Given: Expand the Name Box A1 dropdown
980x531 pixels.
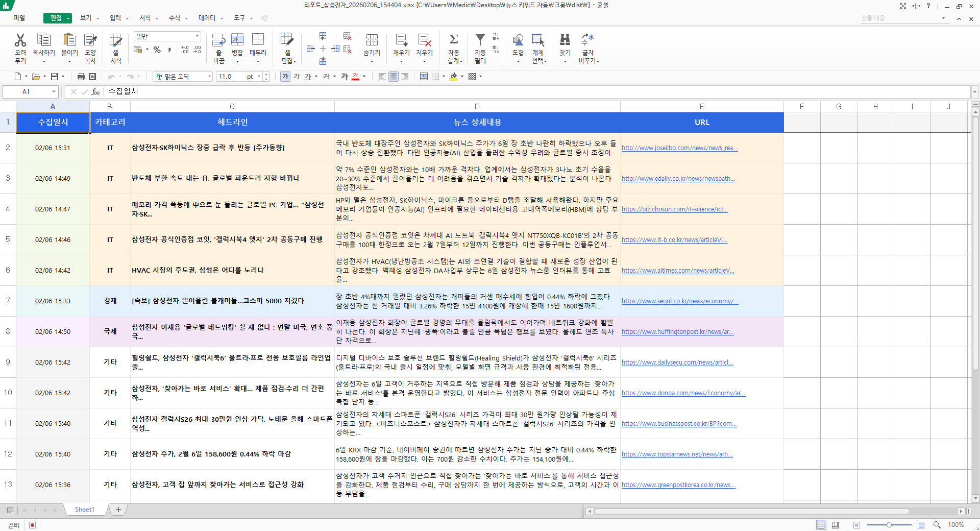Looking at the screenshot, I should pyautogui.click(x=54, y=92).
